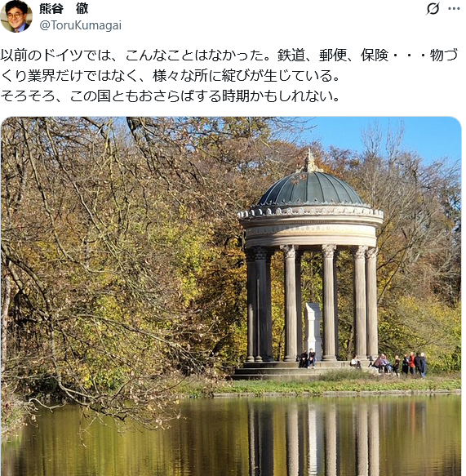
Task: Click the tweet line starting with 以前のドイツでは
Action: coord(229,55)
